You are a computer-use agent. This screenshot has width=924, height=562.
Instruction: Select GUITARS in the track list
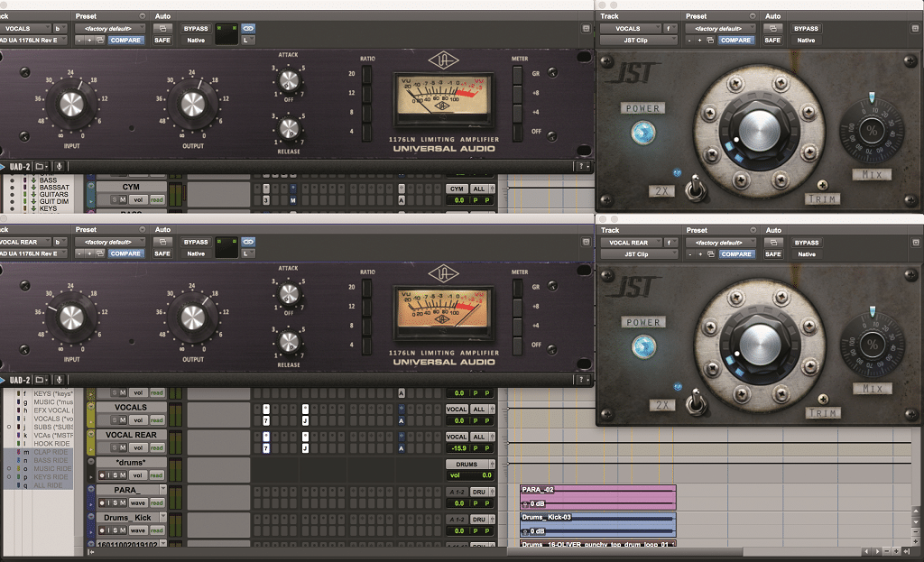pos(53,194)
